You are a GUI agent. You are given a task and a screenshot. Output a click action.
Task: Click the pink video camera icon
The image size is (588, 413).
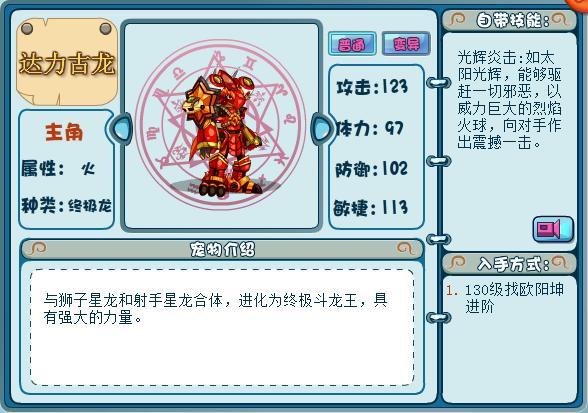point(553,229)
